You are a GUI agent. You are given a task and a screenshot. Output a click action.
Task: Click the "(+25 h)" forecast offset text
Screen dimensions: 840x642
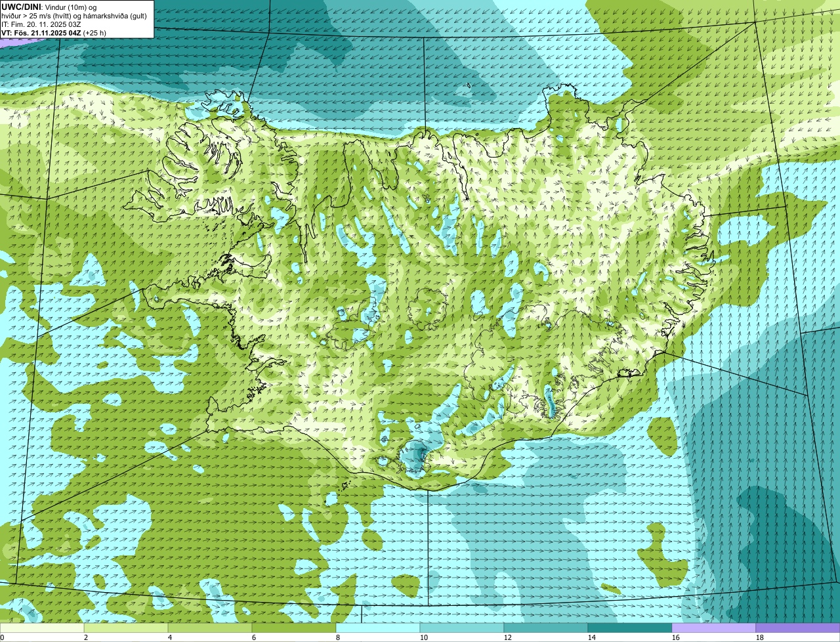click(94, 32)
